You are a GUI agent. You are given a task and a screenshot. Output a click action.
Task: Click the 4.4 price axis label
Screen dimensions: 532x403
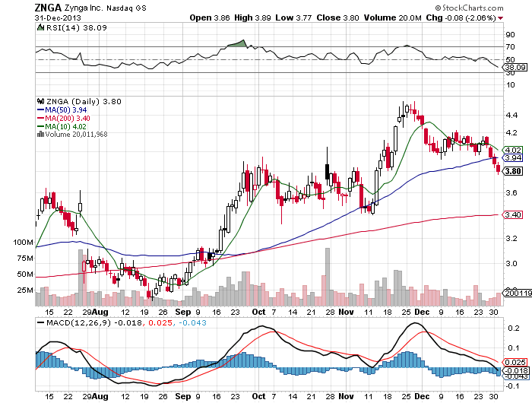point(511,116)
